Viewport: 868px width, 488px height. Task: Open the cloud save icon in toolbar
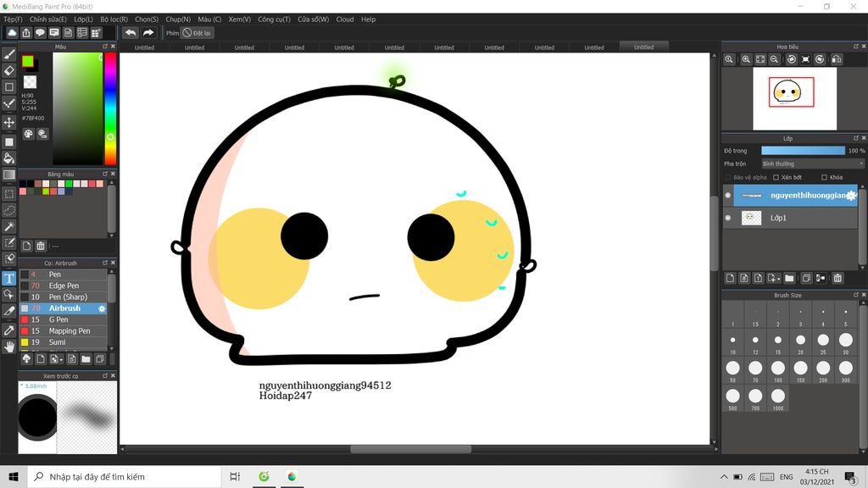click(12, 33)
